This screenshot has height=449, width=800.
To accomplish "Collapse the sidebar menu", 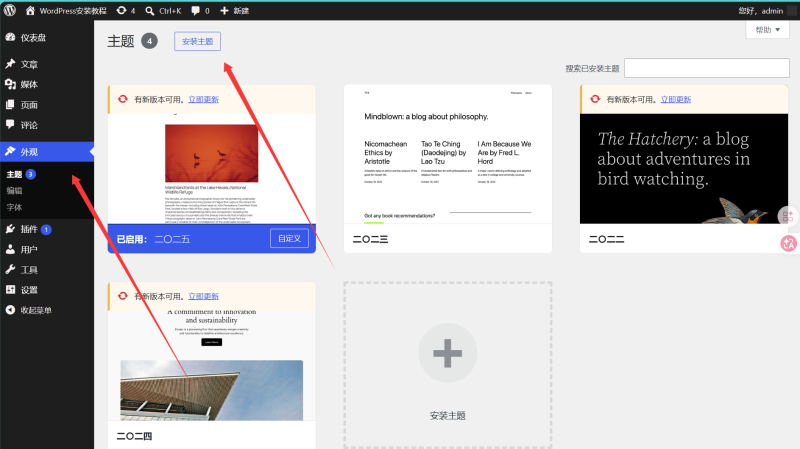I will coord(47,310).
